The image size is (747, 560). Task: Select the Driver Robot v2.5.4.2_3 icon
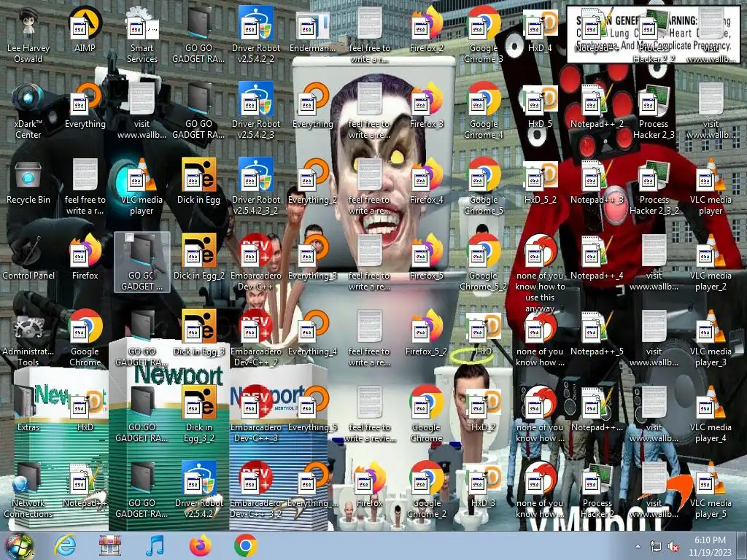point(256,111)
